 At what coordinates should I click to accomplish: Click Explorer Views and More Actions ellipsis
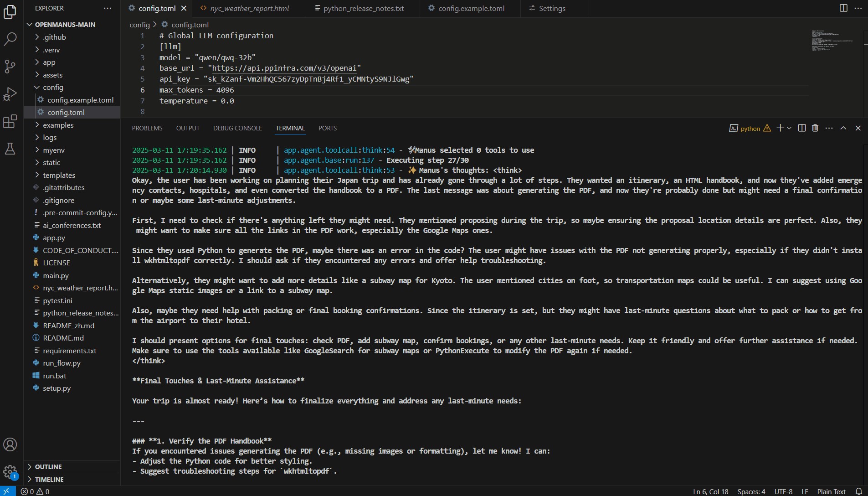108,8
